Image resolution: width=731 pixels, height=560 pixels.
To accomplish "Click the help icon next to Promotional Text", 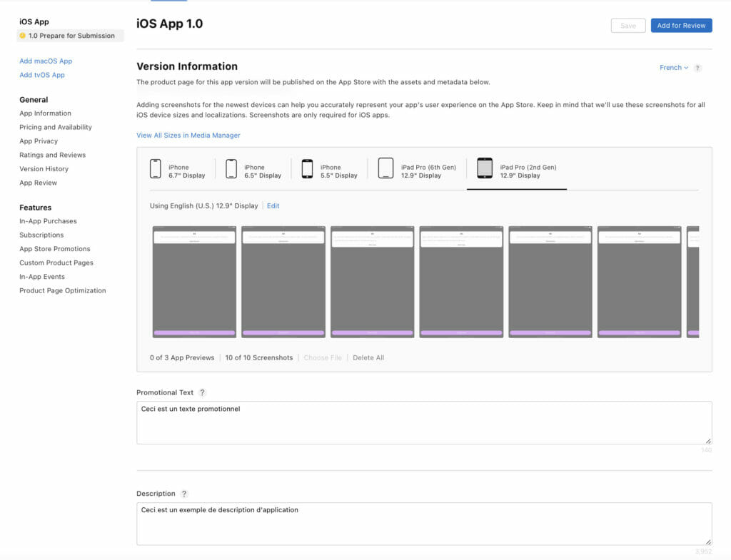I will click(x=202, y=393).
